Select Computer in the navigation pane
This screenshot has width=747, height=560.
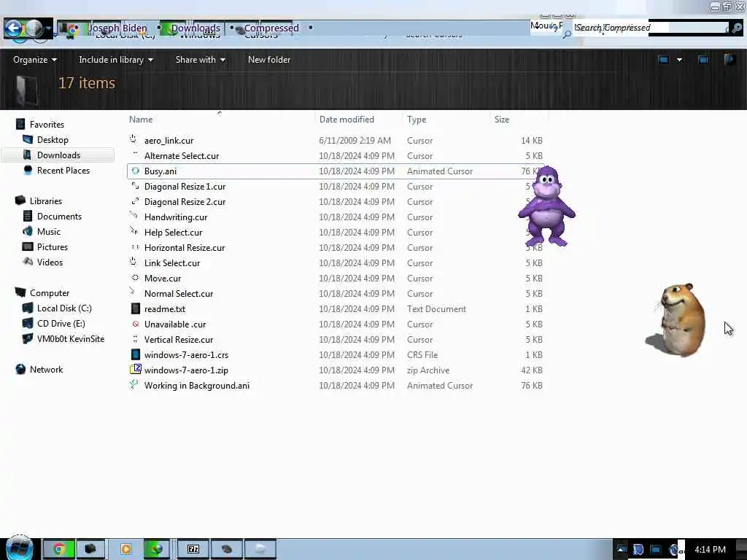click(50, 293)
